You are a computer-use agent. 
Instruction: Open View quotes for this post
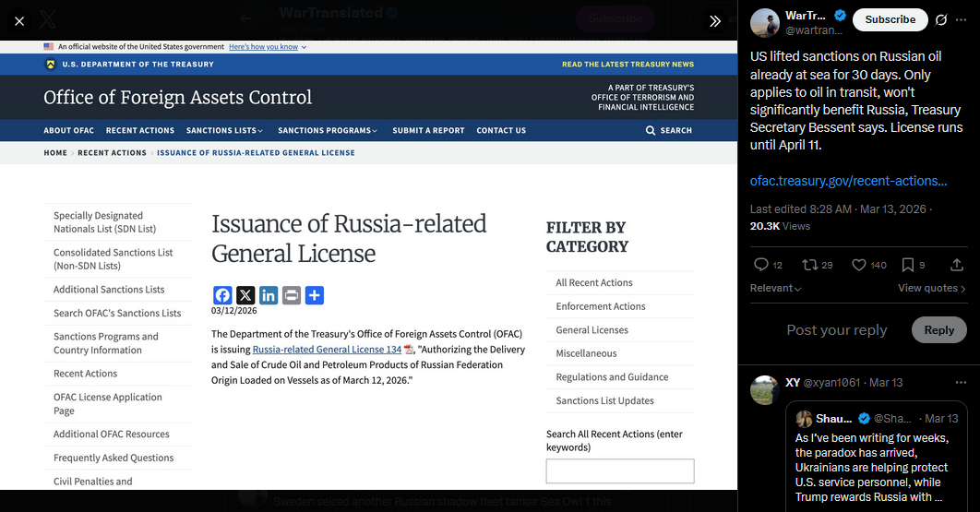(931, 288)
